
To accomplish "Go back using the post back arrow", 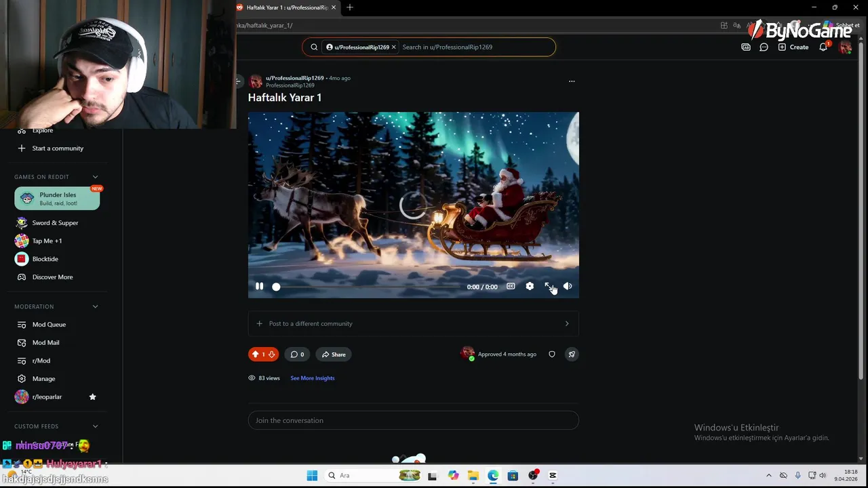I will (239, 81).
